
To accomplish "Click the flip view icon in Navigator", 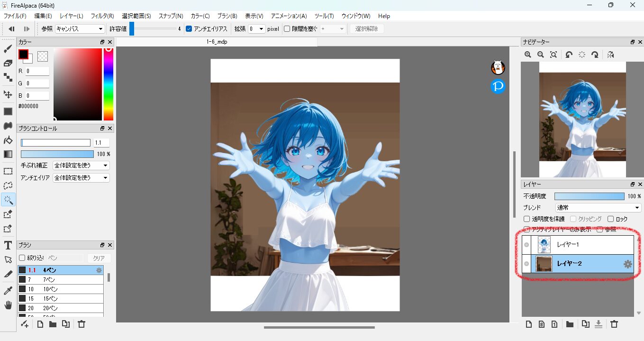I will coord(610,55).
